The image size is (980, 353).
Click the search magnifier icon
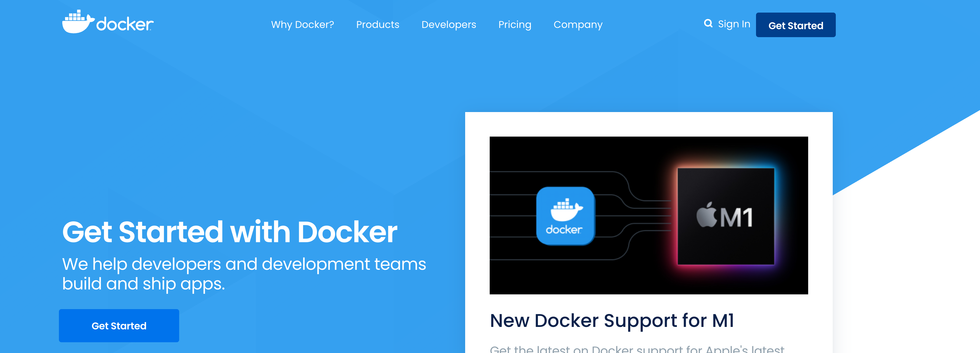[x=707, y=24]
